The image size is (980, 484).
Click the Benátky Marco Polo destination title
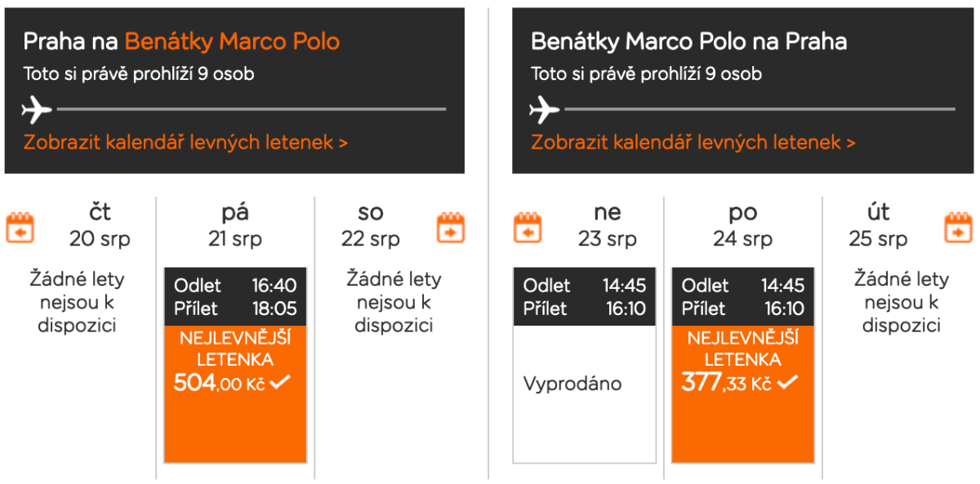coord(232,41)
